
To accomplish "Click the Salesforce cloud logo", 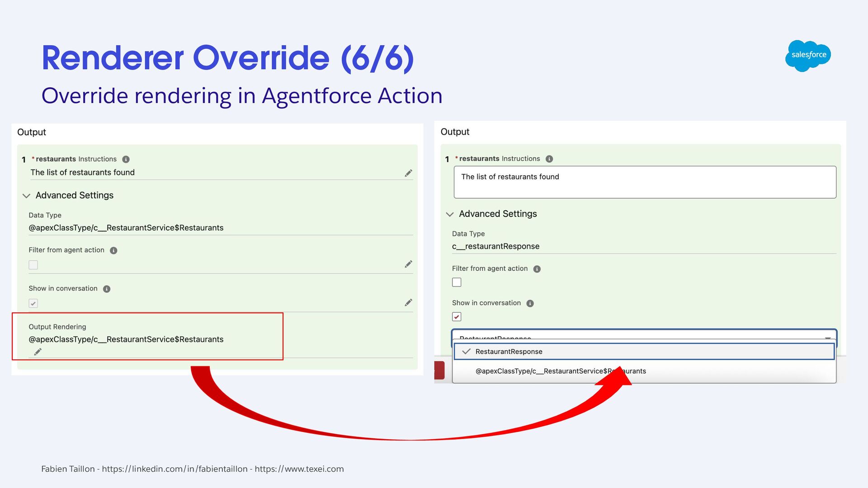I will tap(808, 56).
